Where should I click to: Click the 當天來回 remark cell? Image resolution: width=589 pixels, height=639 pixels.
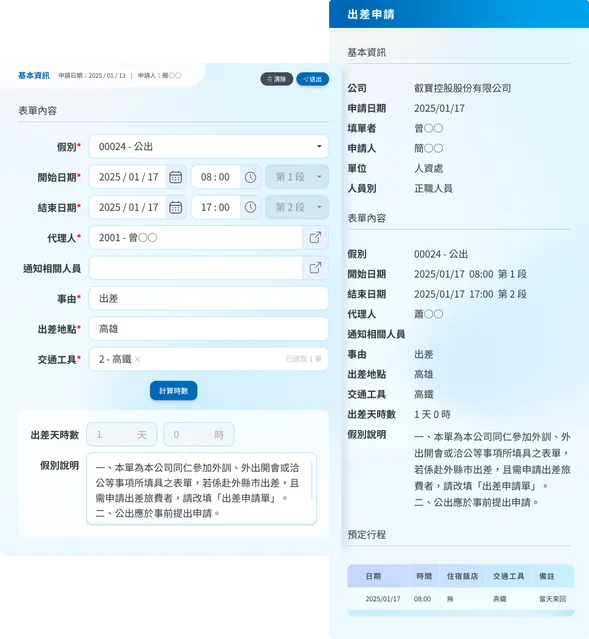[552, 599]
